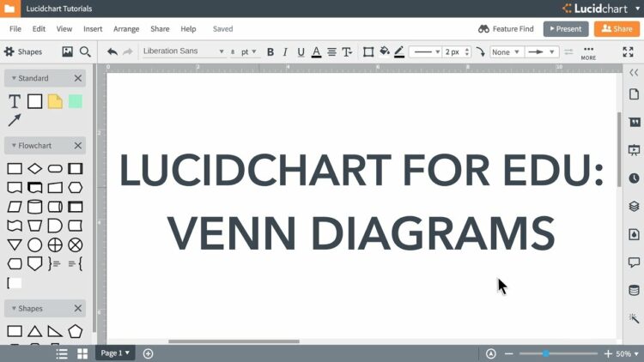
Task: Collapse the right dock panel
Action: 634,73
